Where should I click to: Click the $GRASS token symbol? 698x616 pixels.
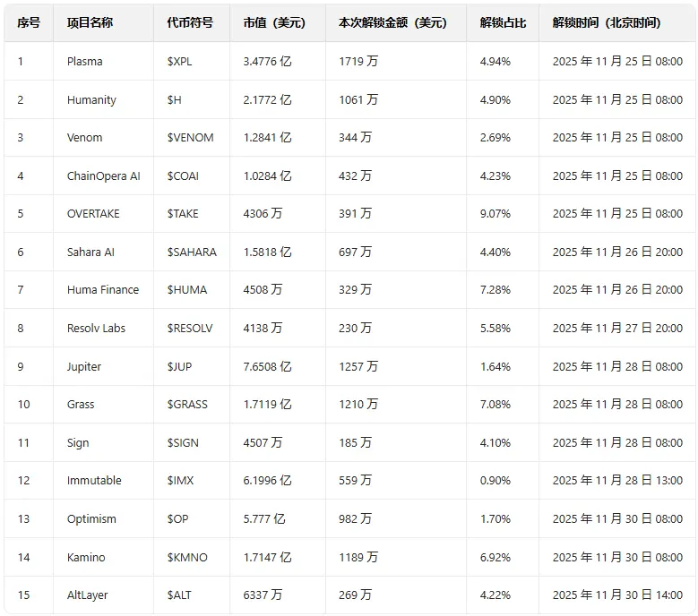[x=187, y=405]
